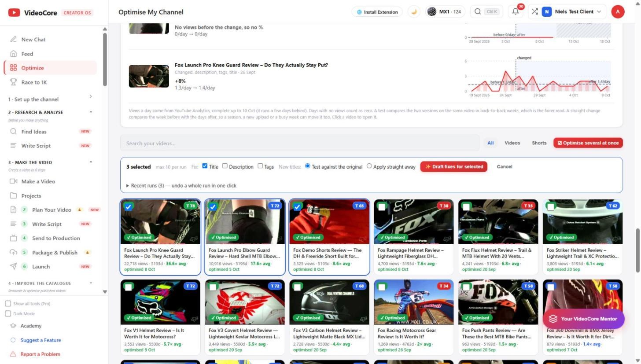Click the Install Extension button

377,12
